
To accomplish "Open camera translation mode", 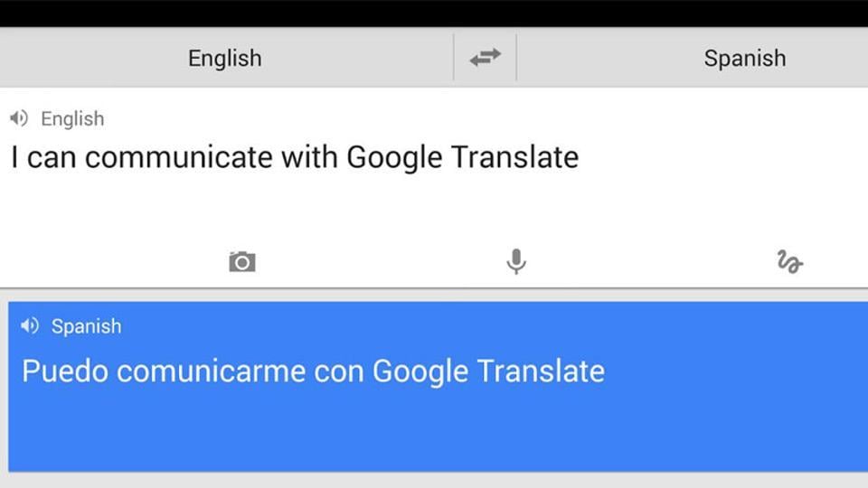I will 242,262.
